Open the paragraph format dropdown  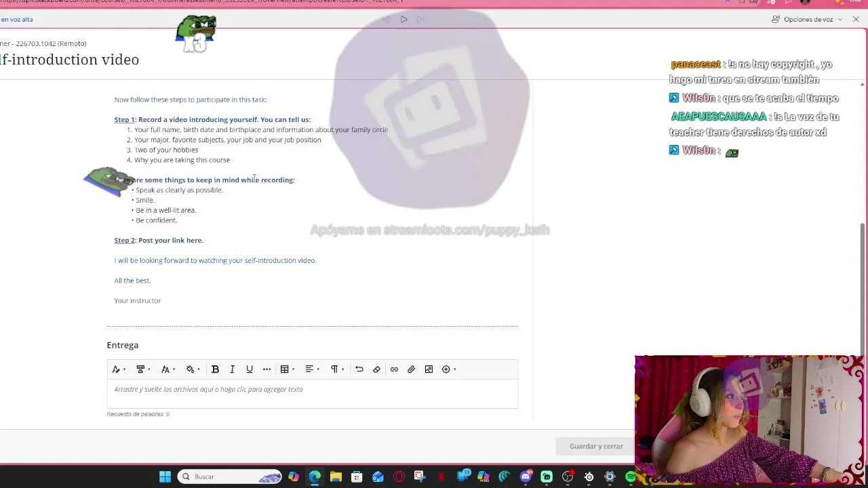point(337,369)
